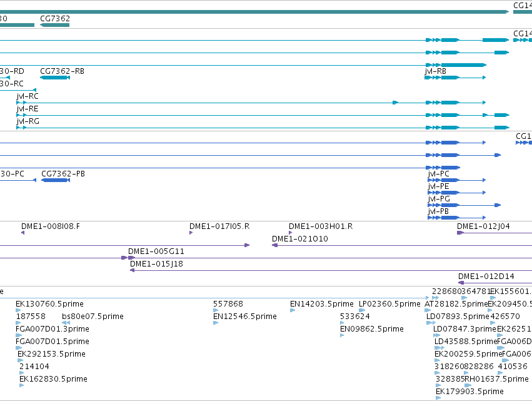Select the LD07893.5prime EST label
Image resolution: width=532 pixels, height=401 pixels.
[458, 317]
